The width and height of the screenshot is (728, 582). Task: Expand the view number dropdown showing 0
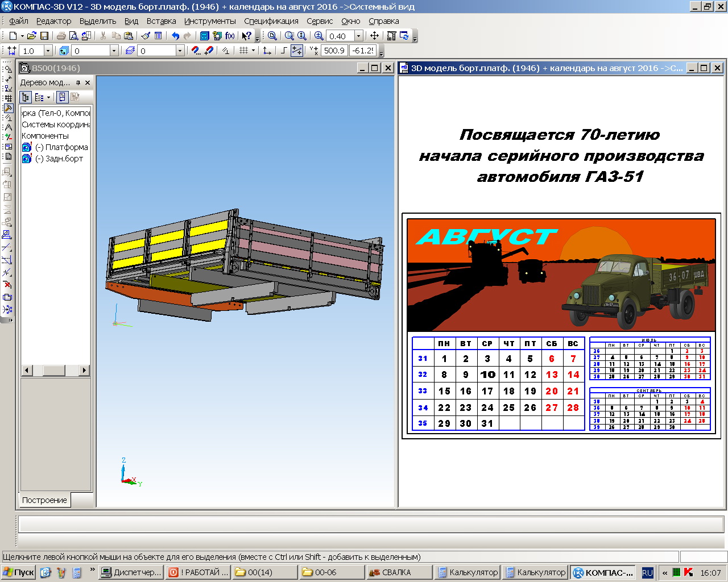click(x=114, y=51)
